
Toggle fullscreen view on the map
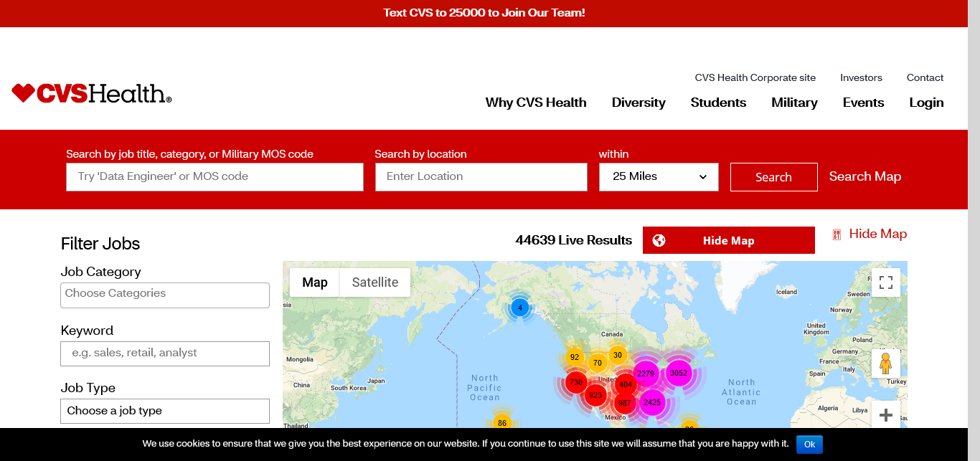[x=885, y=282]
